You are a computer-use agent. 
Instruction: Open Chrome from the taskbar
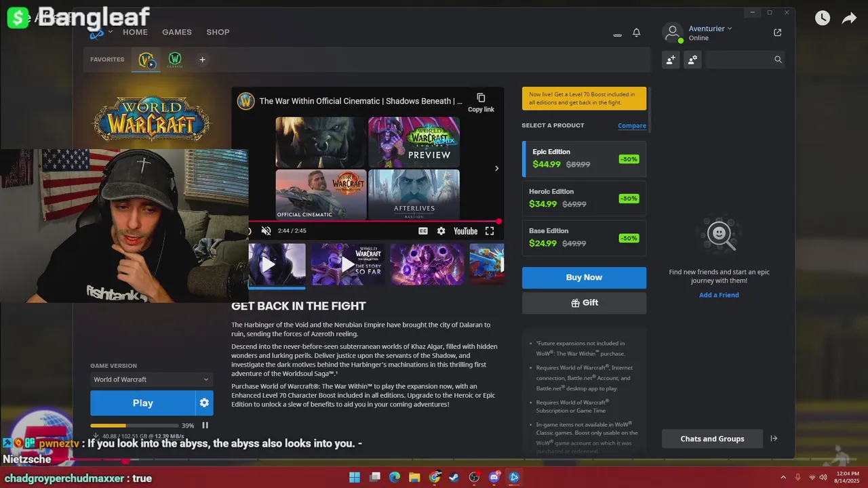435,477
